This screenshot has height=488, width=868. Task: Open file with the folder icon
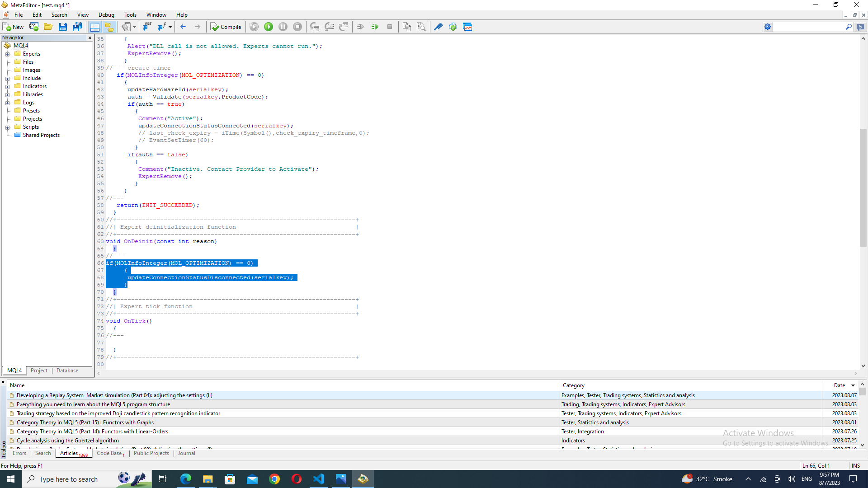48,27
